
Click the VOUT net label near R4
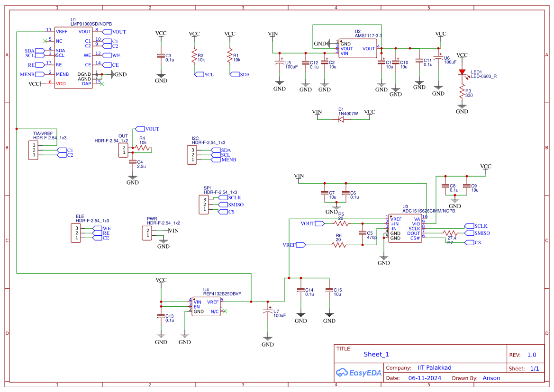[x=139, y=128]
